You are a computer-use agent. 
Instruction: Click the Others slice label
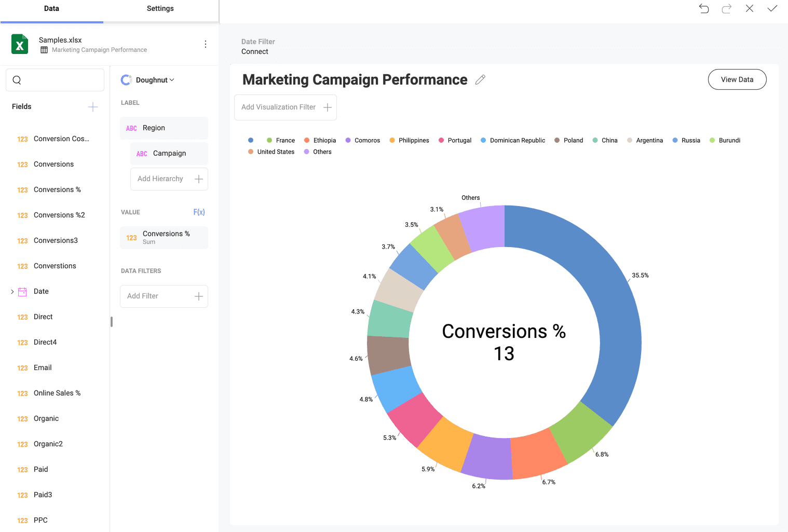click(471, 198)
